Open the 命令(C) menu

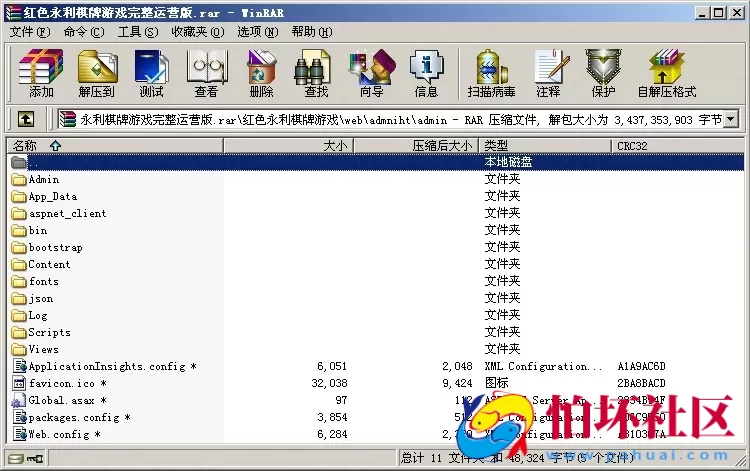coord(84,32)
